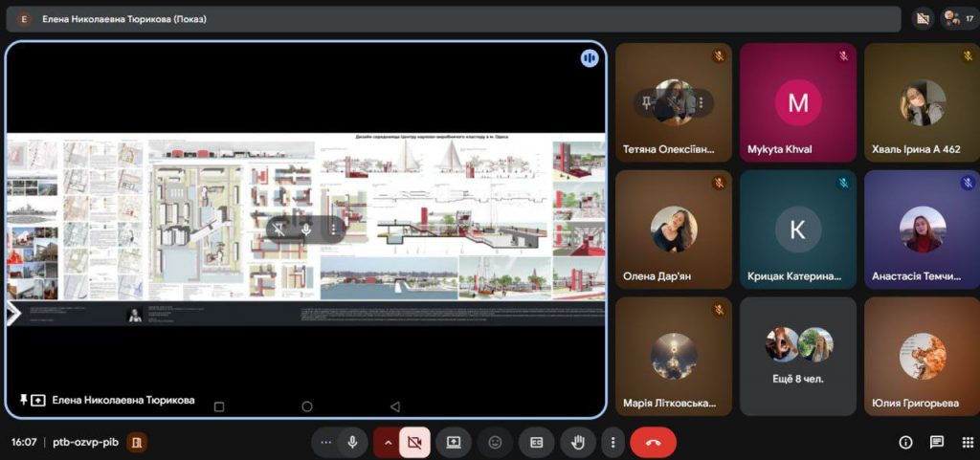
Task: Open the emoji reactions button
Action: tap(495, 443)
